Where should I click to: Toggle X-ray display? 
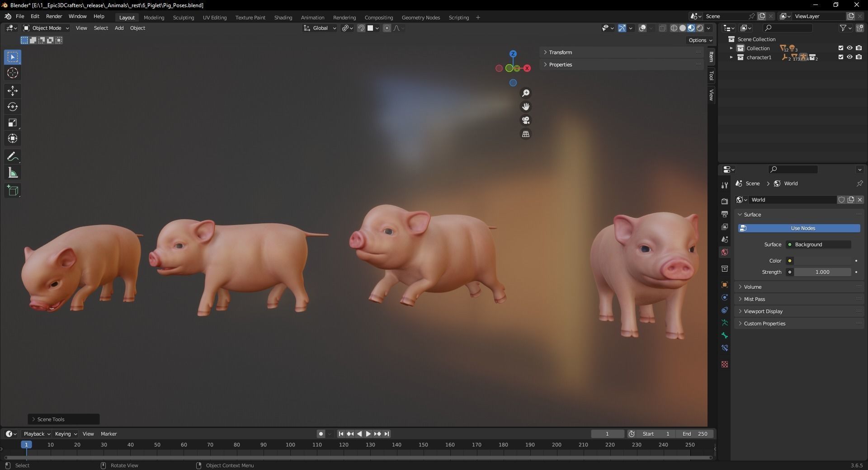[662, 28]
